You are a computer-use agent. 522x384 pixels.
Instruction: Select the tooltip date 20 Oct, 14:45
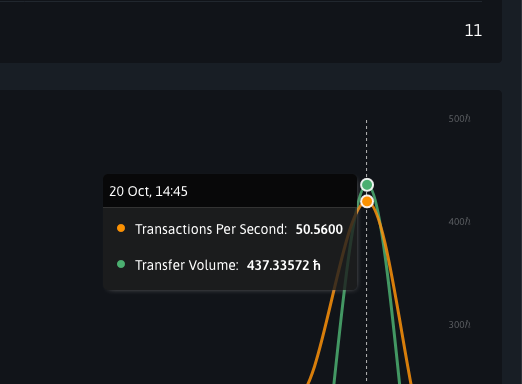coord(148,191)
